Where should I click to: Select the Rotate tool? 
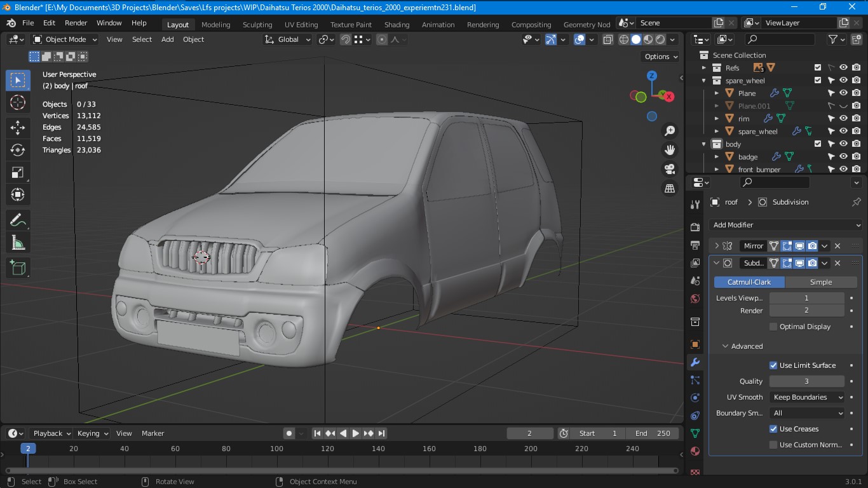[x=18, y=150]
